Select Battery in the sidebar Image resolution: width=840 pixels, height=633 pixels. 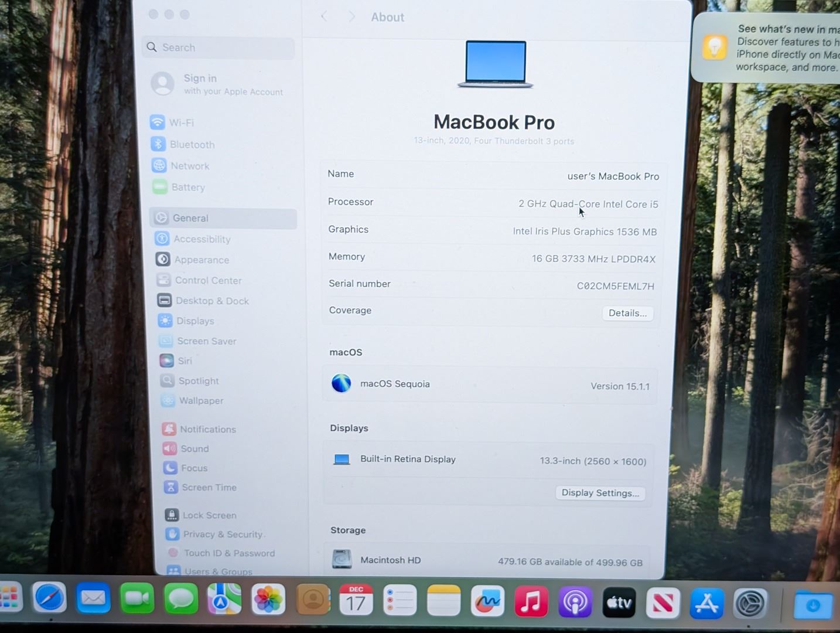187,188
